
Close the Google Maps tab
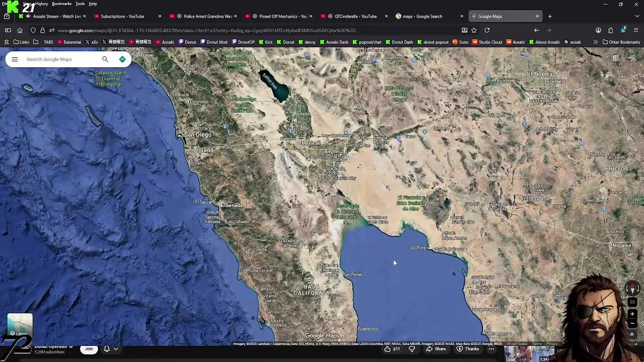(537, 16)
